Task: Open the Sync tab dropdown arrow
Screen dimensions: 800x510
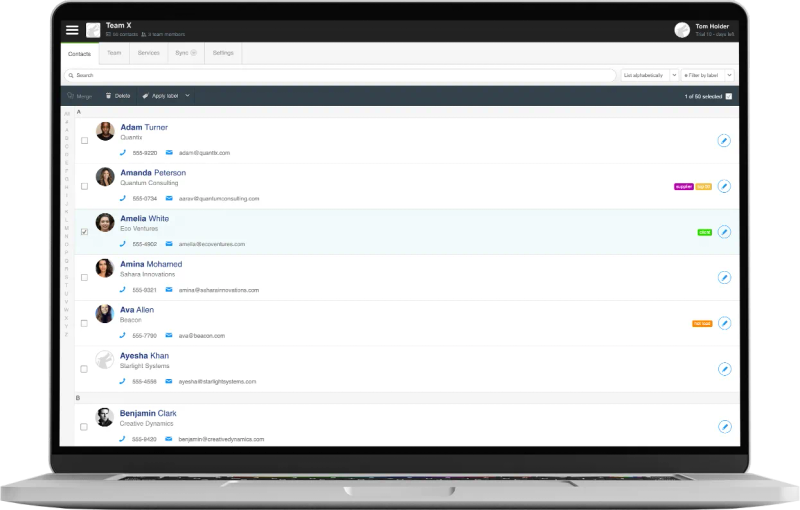Action: [x=194, y=53]
